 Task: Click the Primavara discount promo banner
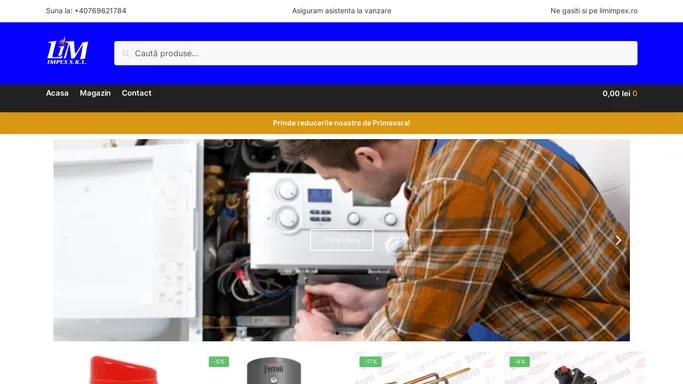(x=342, y=123)
